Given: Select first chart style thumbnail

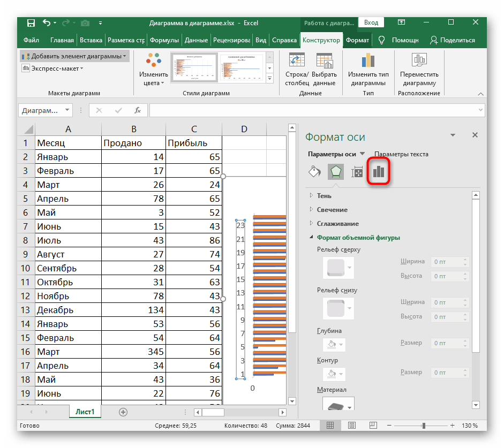Looking at the screenshot, I should pos(195,67).
